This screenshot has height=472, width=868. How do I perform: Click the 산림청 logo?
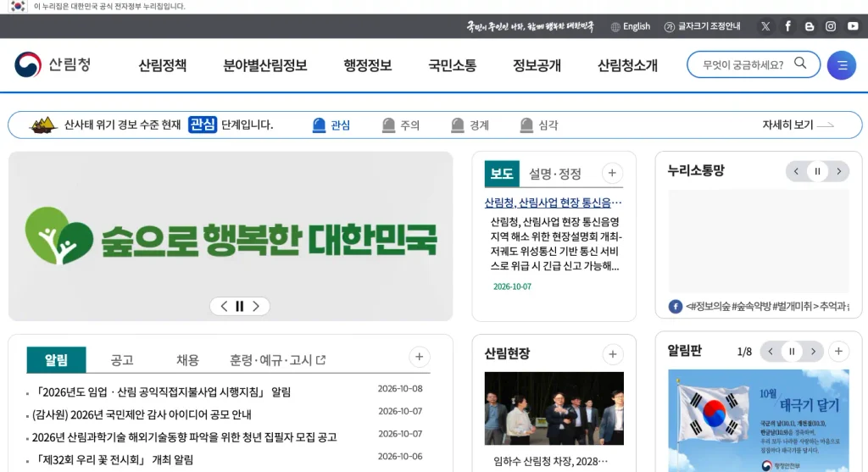coord(53,64)
